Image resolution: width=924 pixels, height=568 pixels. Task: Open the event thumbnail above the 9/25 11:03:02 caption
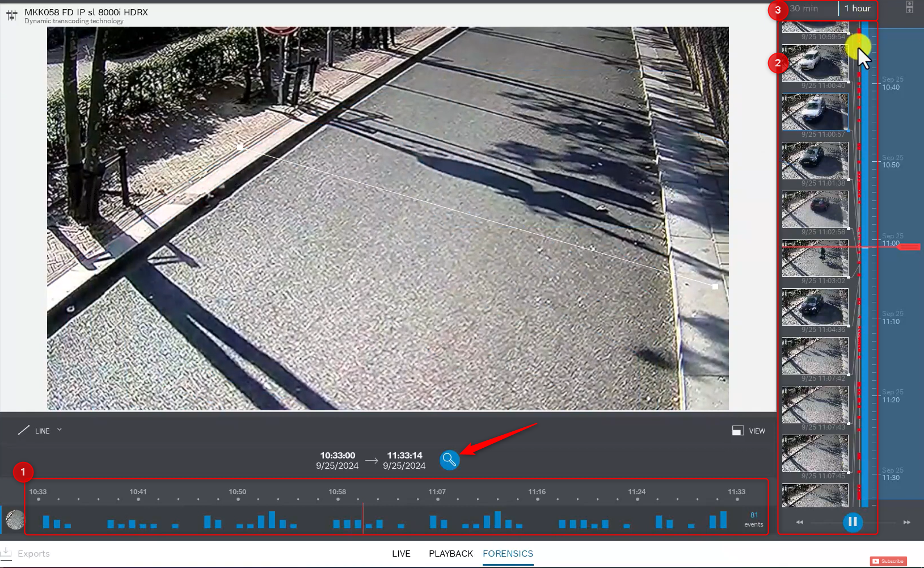click(x=815, y=258)
